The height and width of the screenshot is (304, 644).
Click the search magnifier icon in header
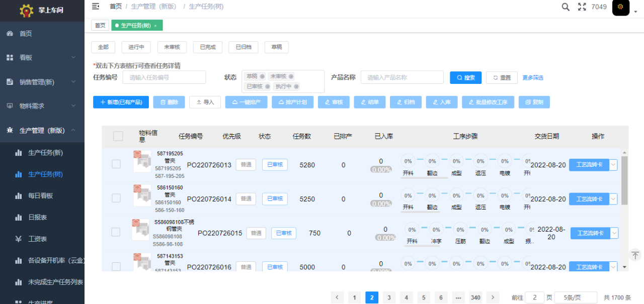click(x=566, y=7)
